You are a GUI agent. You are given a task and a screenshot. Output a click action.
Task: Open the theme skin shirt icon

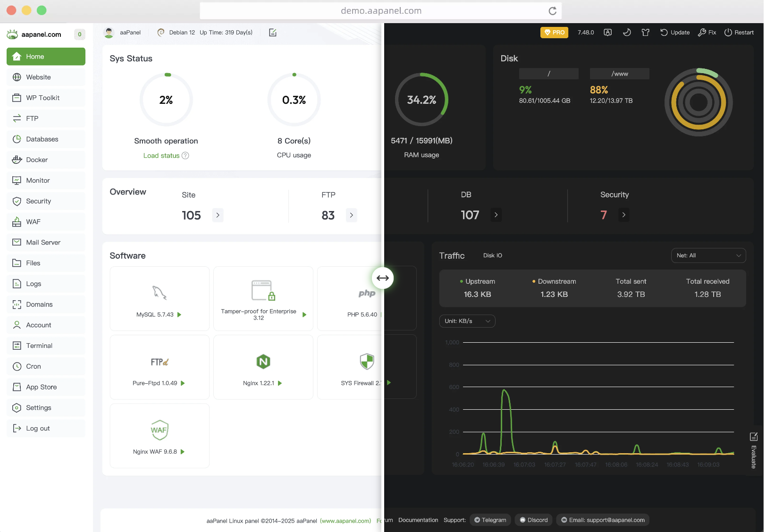[645, 33]
